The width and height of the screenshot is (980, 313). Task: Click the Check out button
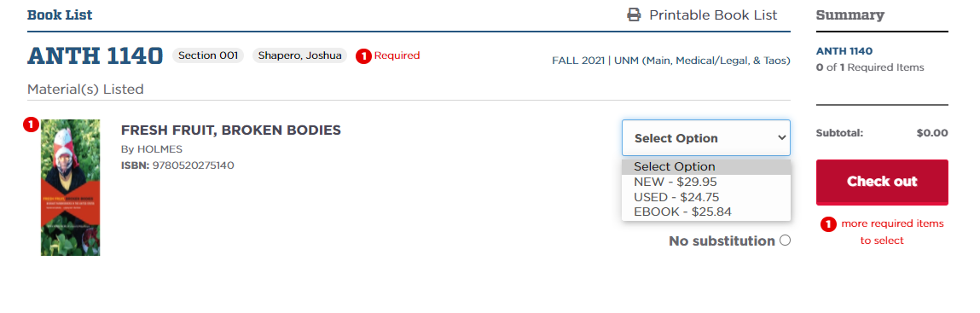[x=882, y=182]
